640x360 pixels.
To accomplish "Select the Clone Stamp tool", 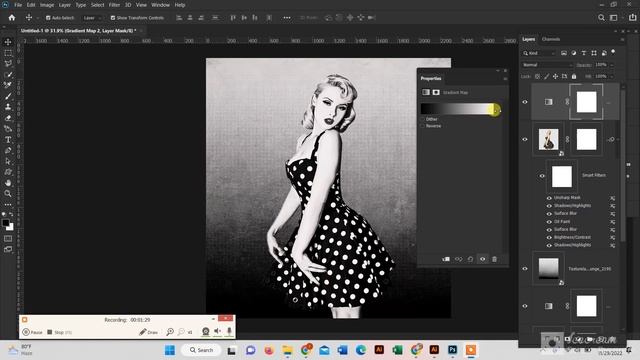I will [8, 107].
